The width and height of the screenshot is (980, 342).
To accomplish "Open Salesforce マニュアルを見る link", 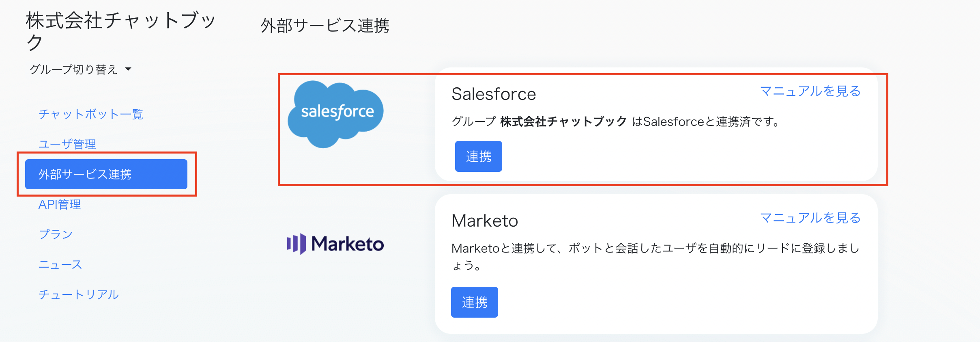I will point(810,91).
